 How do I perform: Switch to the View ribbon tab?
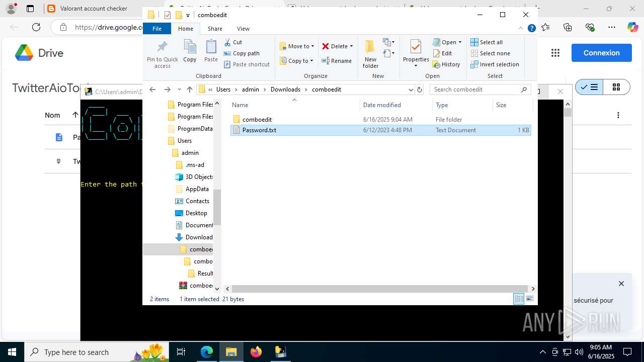243,29
